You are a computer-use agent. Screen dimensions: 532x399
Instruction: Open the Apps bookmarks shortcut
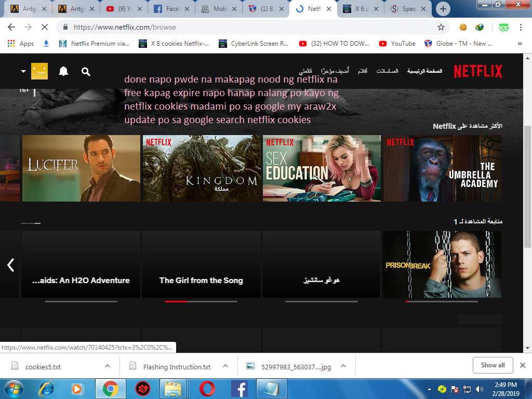pos(21,44)
